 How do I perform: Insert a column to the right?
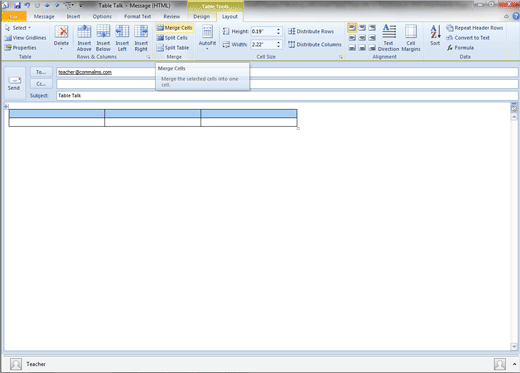pos(141,38)
